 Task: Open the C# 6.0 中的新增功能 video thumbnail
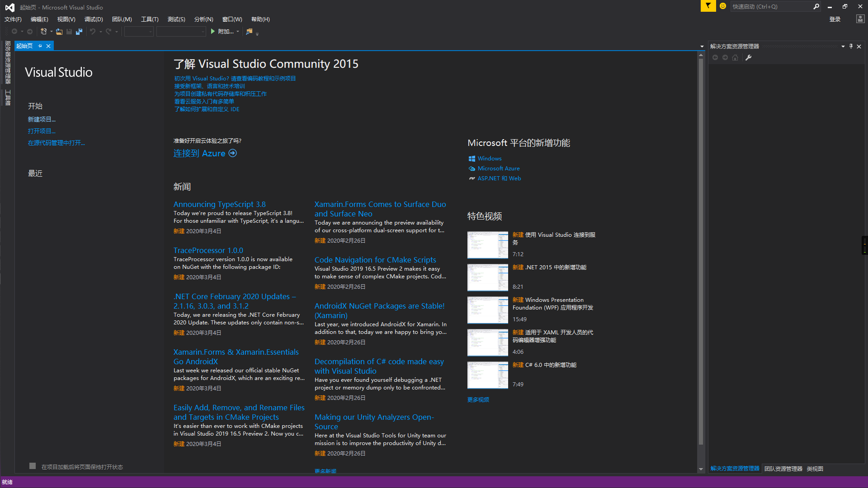tap(488, 375)
